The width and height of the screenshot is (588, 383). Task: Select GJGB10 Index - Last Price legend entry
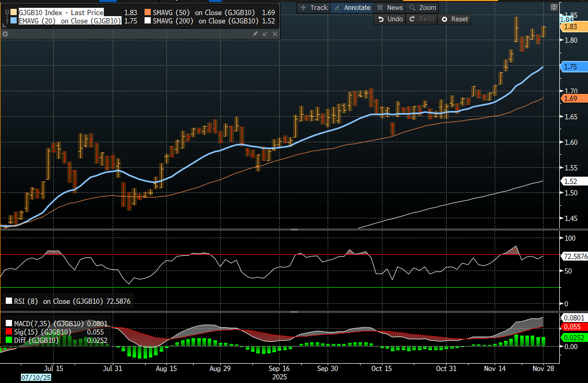point(61,11)
